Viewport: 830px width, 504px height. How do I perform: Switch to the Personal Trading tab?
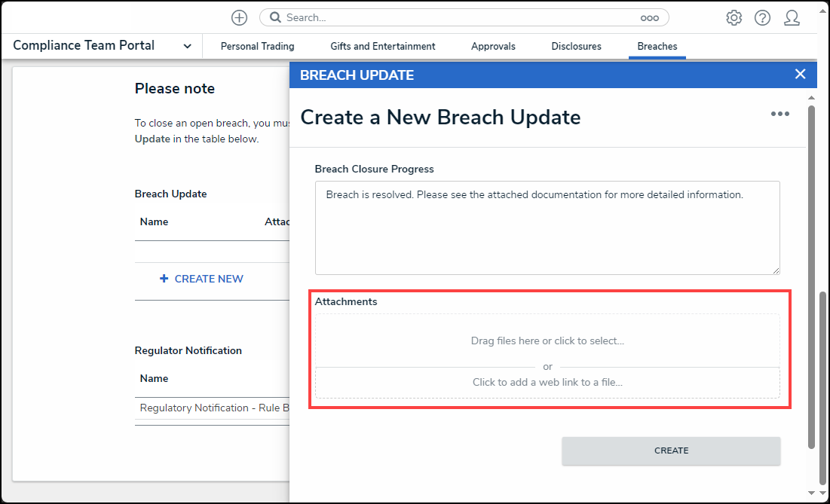257,46
